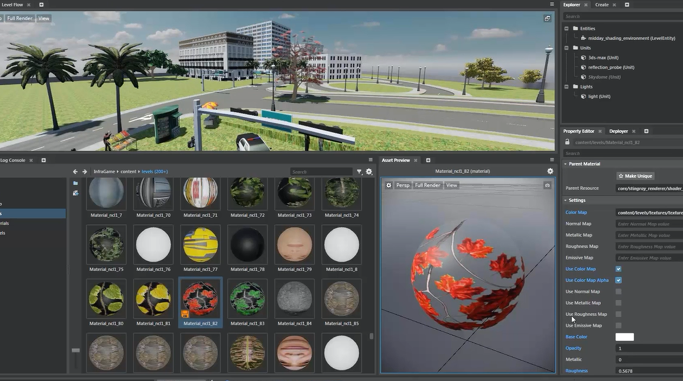
Task: Click the asset grid vertical scrollbar
Action: click(371, 336)
